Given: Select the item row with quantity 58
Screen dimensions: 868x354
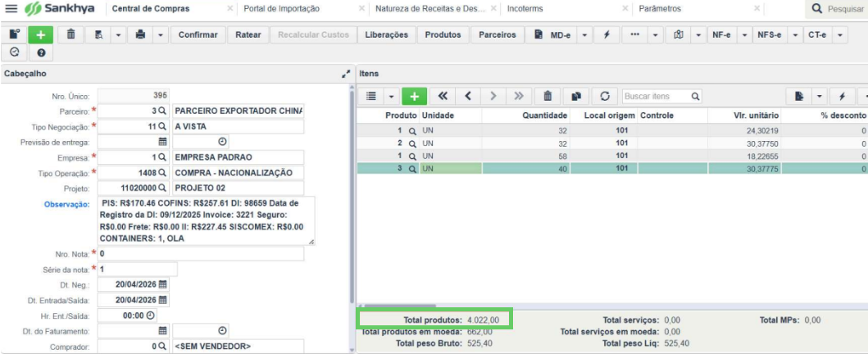Looking at the screenshot, I should 612,156.
